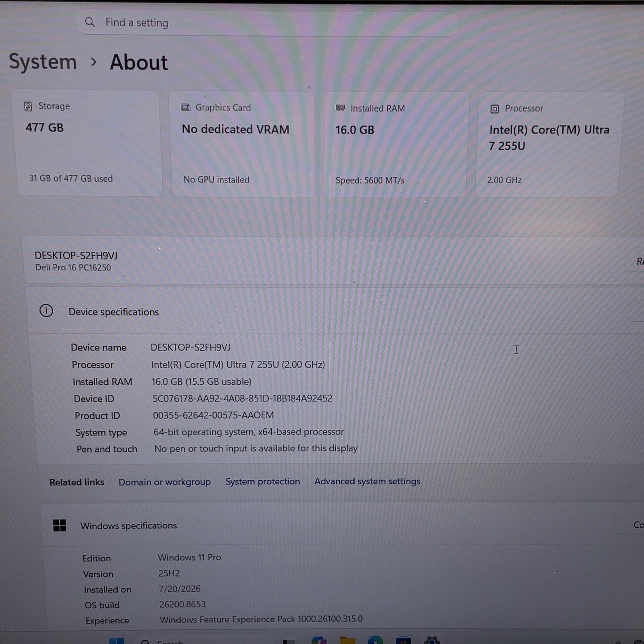The image size is (644, 644).
Task: Click the '64-bit operating system' system type value
Action: click(249, 432)
